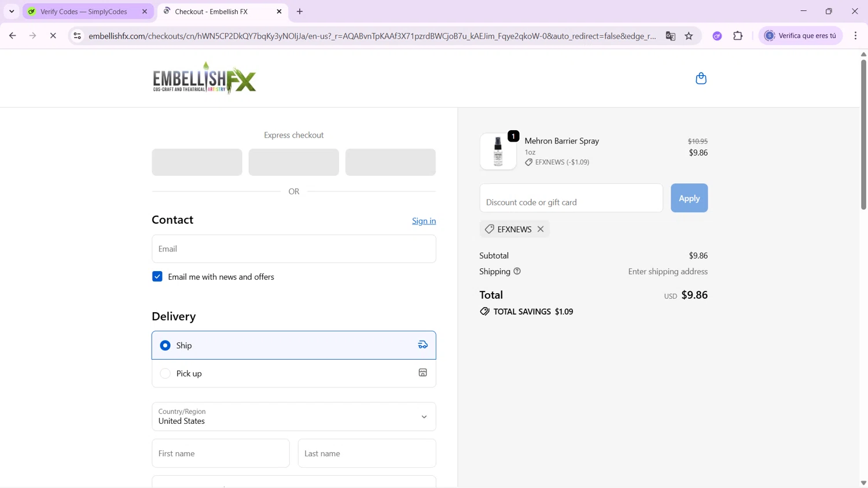Click the browser forward arrow
The width and height of the screenshot is (868, 488).
[x=33, y=36]
